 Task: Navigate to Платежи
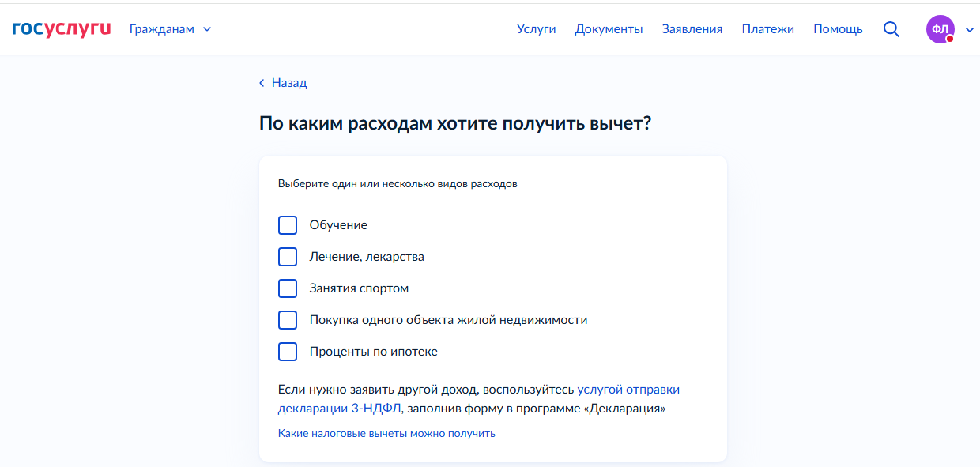(x=767, y=29)
